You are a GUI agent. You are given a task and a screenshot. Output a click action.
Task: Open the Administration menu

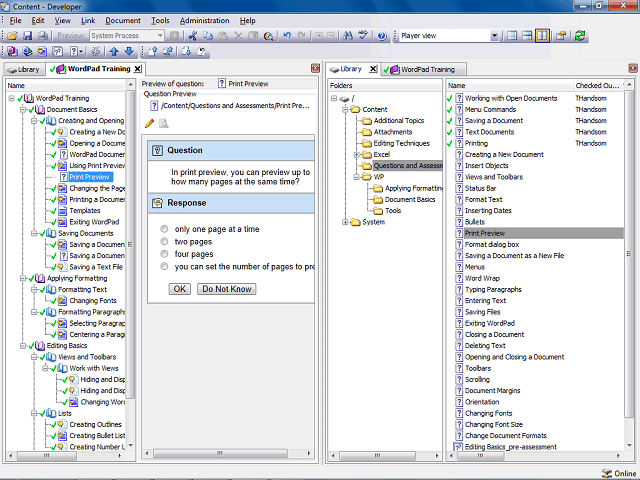[x=204, y=20]
